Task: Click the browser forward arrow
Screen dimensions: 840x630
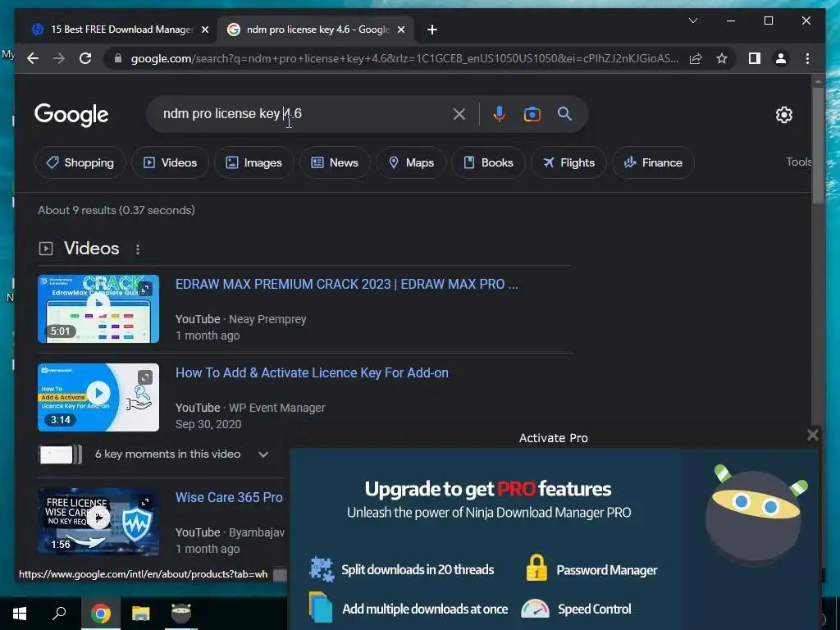Action: 59,58
